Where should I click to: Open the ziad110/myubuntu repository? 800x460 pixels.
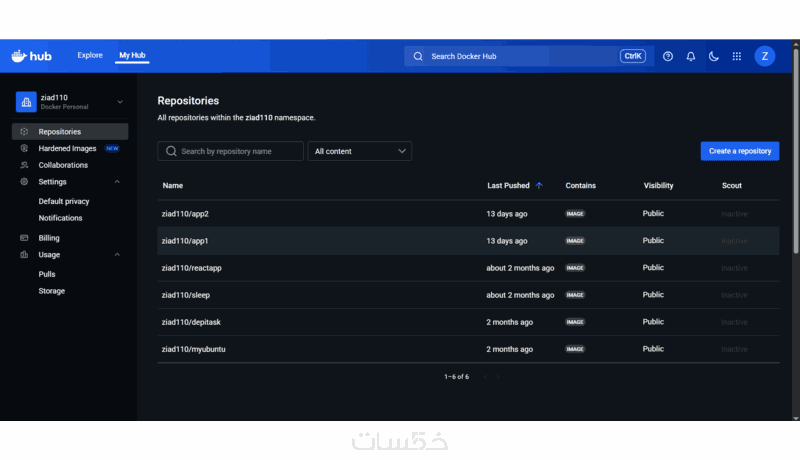point(193,349)
